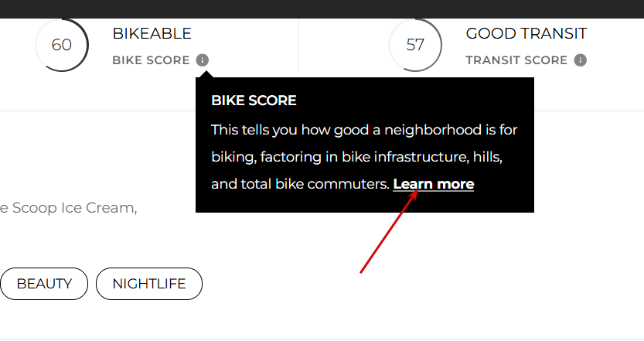644x341 pixels.
Task: Select the NIGHTLIFE category pill
Action: pyautogui.click(x=149, y=284)
